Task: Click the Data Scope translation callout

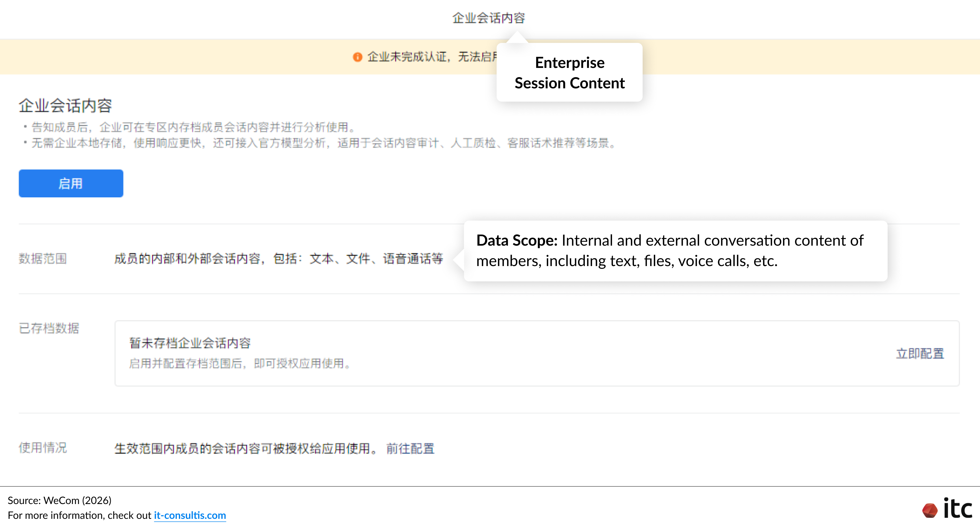Action: pyautogui.click(x=675, y=251)
